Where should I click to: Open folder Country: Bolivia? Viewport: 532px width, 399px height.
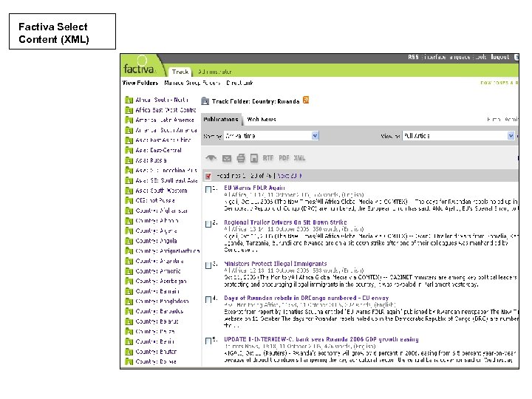[x=156, y=361]
